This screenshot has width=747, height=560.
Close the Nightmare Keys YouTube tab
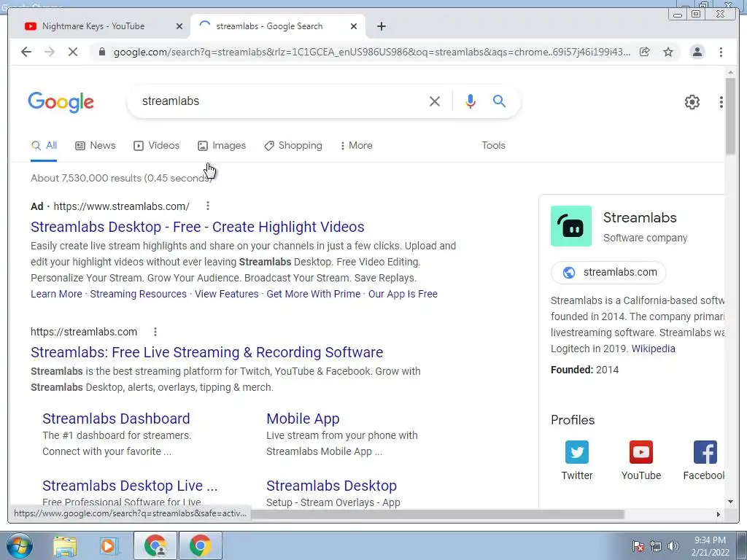coord(179,26)
